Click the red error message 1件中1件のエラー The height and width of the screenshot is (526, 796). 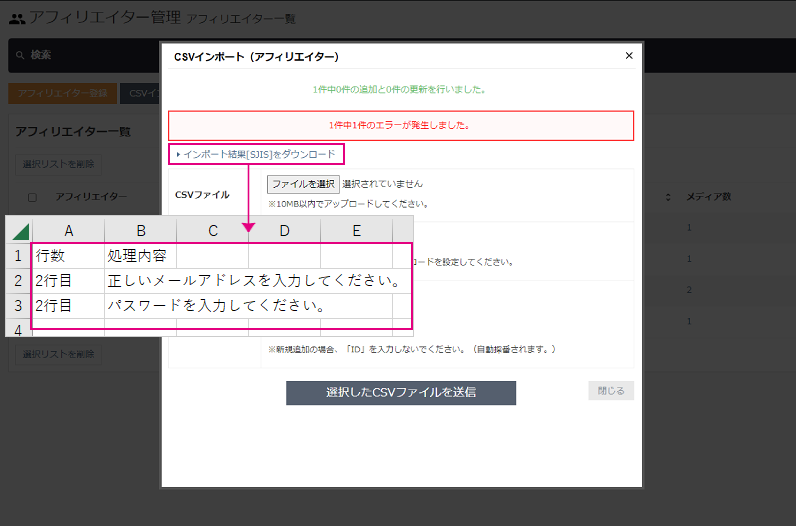(401, 125)
